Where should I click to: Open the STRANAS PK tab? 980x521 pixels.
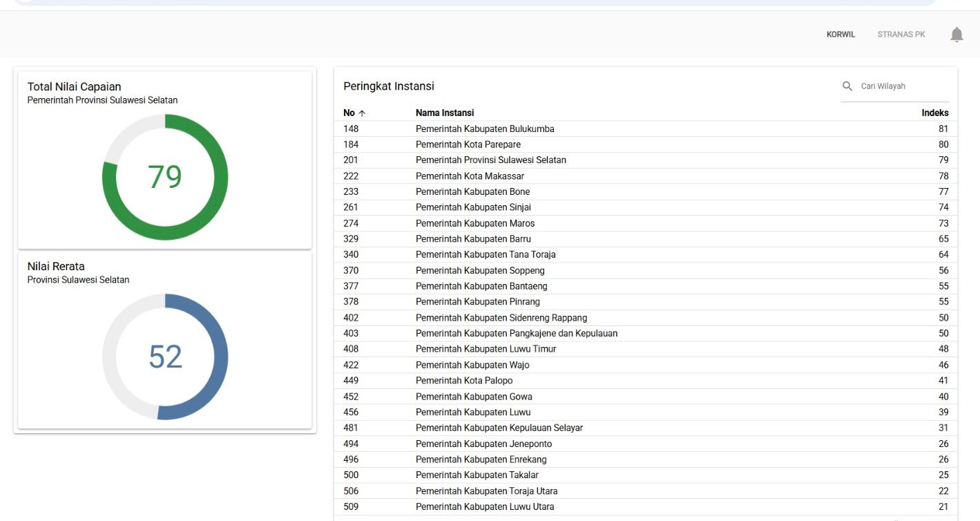point(901,35)
